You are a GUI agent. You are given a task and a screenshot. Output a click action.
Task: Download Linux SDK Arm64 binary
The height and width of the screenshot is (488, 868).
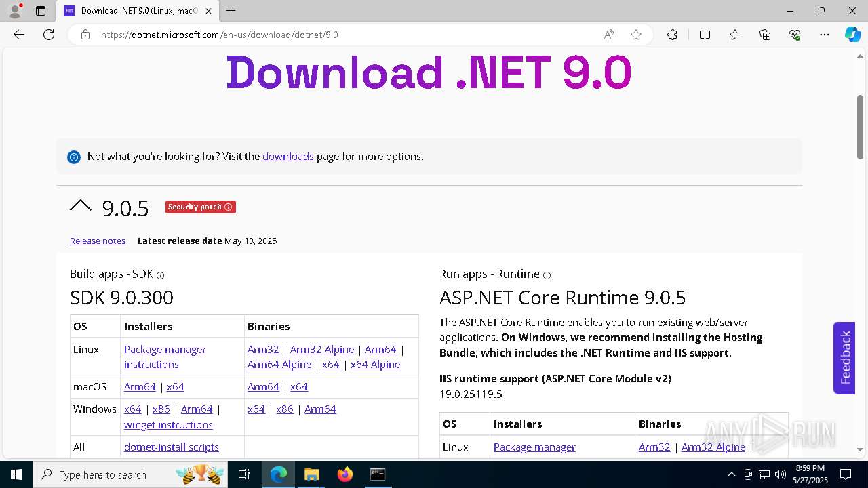(x=380, y=350)
